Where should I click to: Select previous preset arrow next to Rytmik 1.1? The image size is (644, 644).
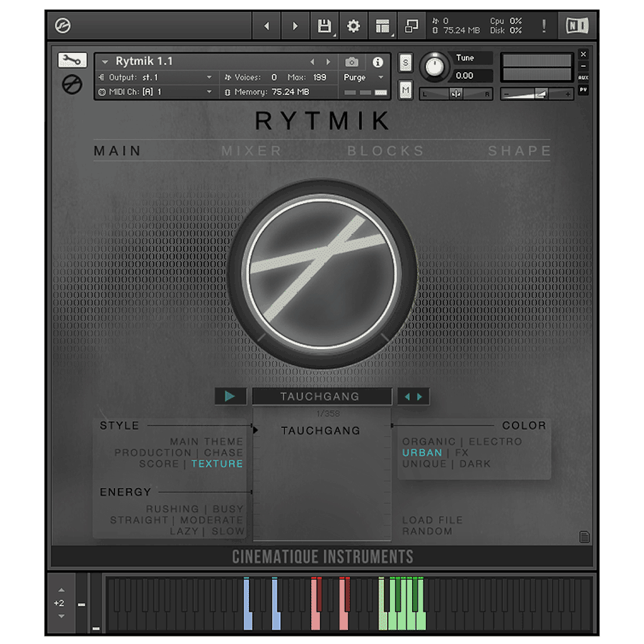[313, 62]
